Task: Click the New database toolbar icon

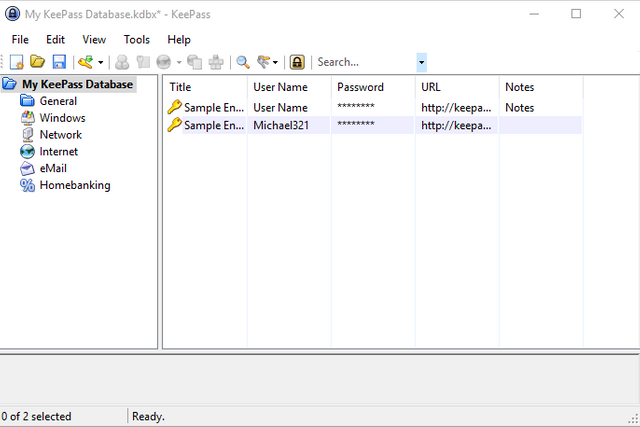Action: point(16,62)
